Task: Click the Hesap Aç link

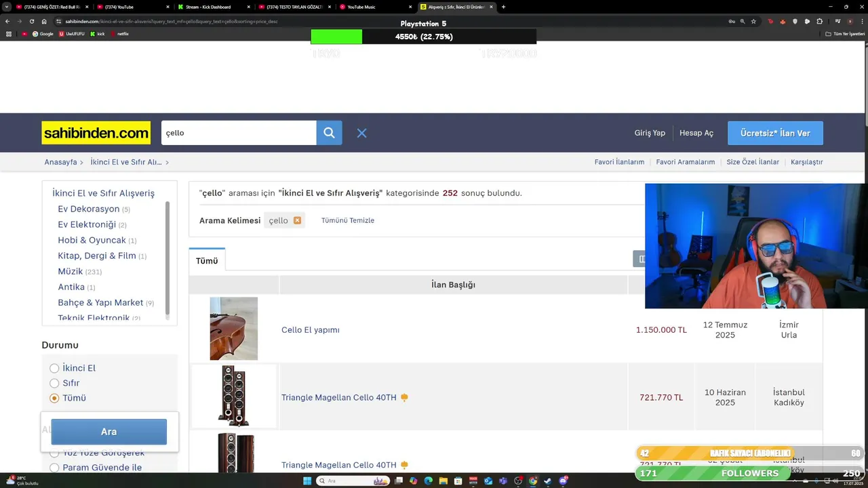Action: [696, 133]
